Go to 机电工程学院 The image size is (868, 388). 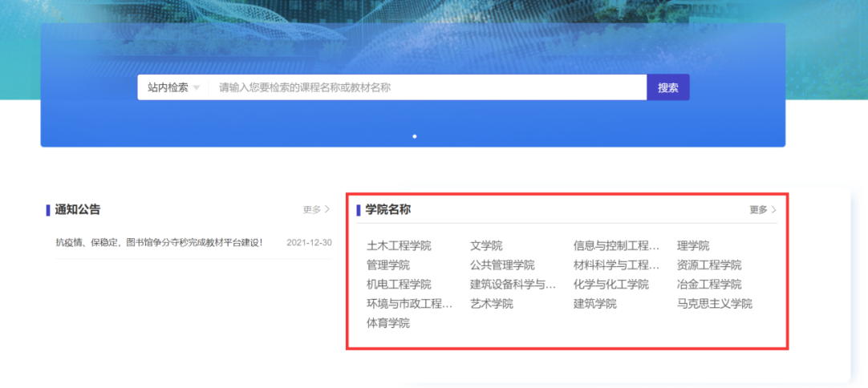(399, 285)
